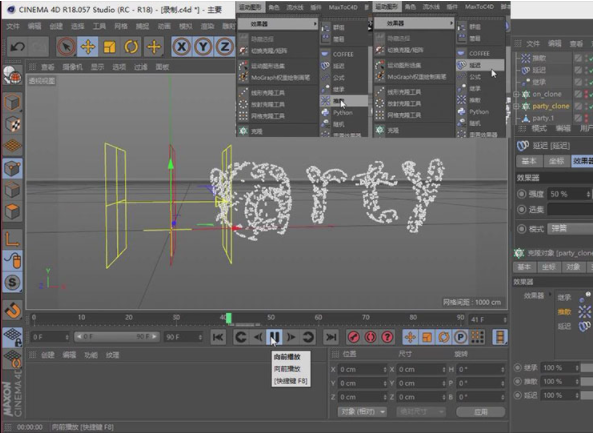Image resolution: width=593 pixels, height=433 pixels.
Task: Adjust the 0 F start frame stepper
Action: (x=67, y=337)
